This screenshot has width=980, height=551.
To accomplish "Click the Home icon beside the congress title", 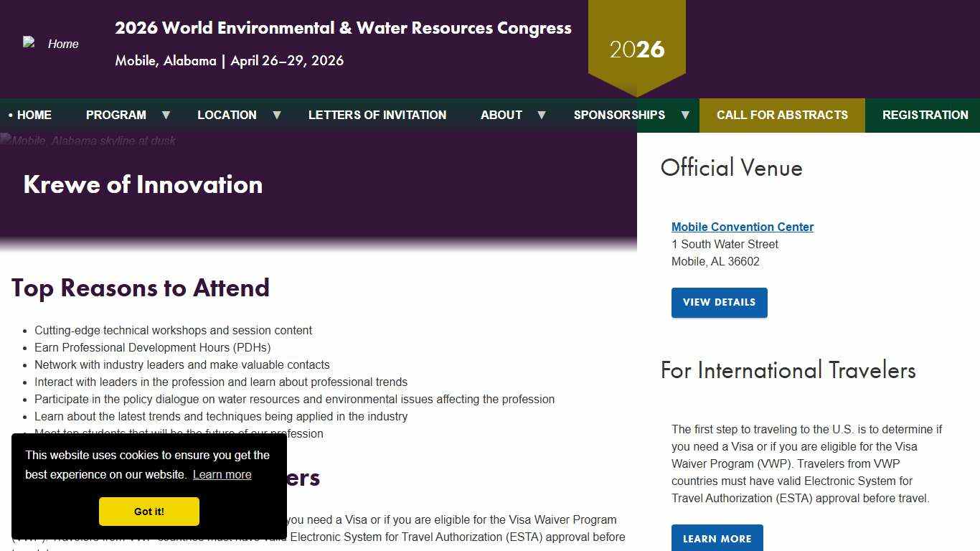I will point(51,43).
